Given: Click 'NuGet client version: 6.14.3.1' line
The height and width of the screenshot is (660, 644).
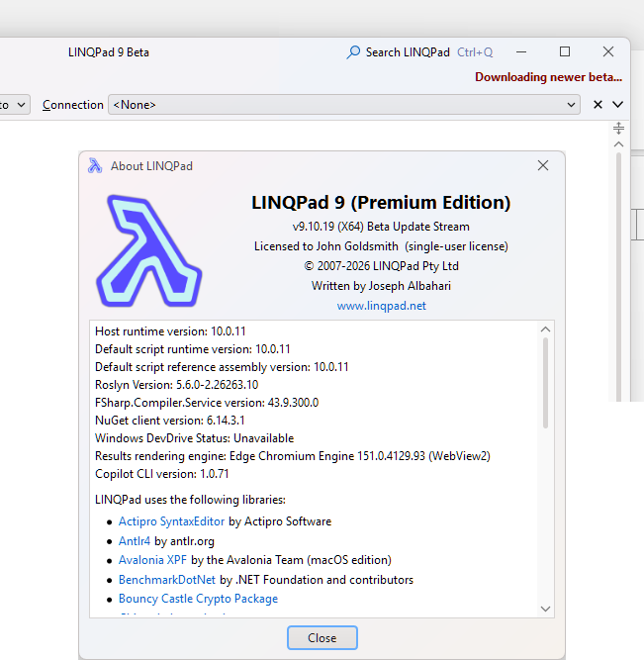Looking at the screenshot, I should click(169, 421).
